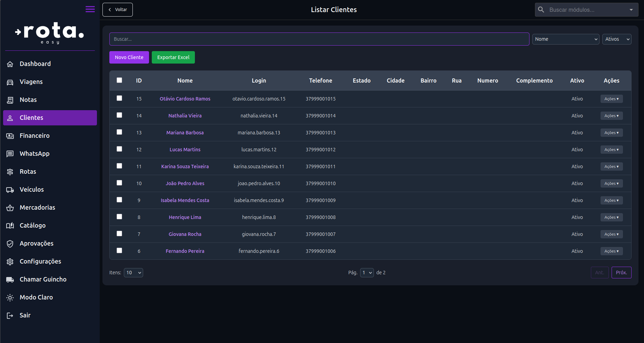Open the Nome search field dropdown
Viewport: 644px width, 343px height.
tap(565, 39)
